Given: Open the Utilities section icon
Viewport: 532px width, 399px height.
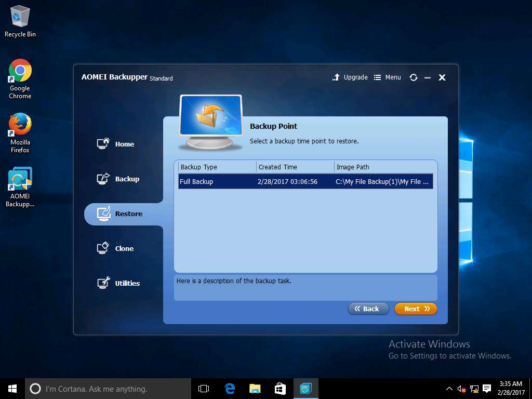Looking at the screenshot, I should pos(103,283).
